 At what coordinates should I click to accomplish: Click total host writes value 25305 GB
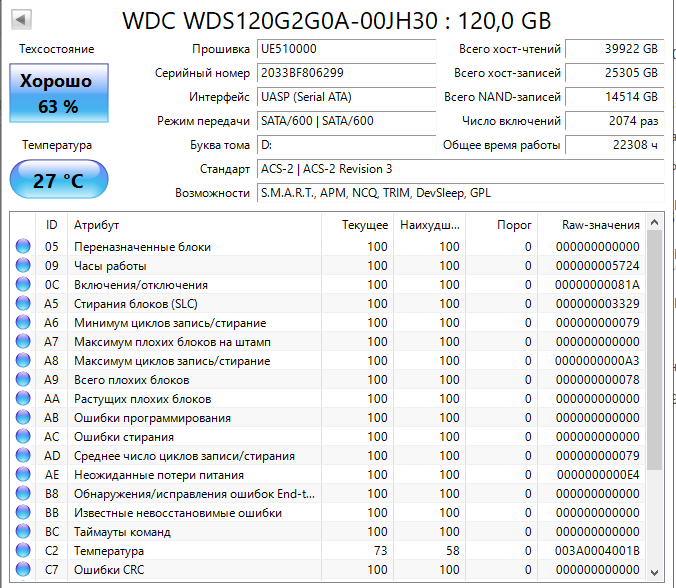coord(614,73)
